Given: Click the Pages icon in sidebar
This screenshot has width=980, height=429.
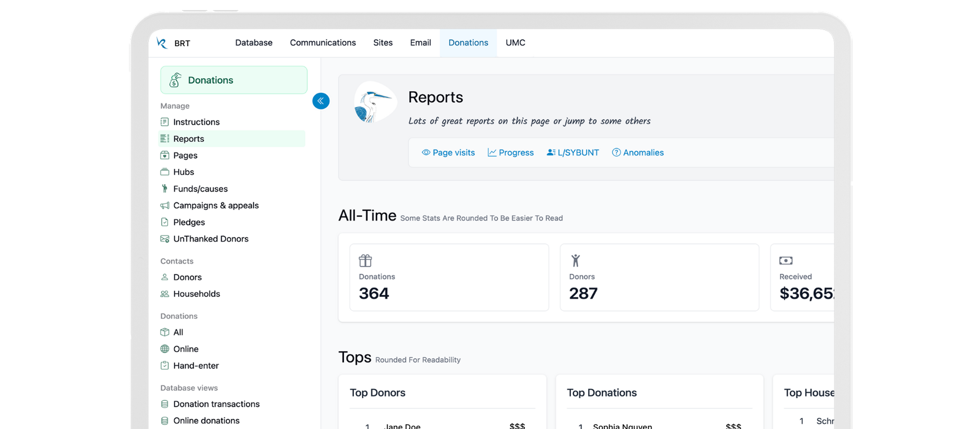Looking at the screenshot, I should (165, 155).
